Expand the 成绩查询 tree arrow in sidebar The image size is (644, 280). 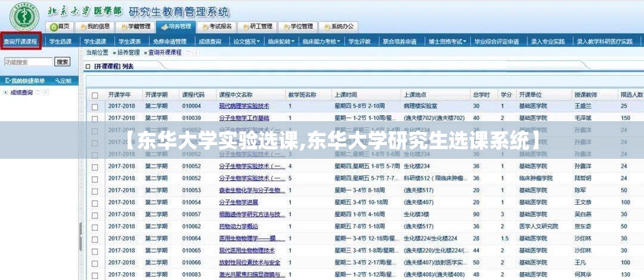click(x=6, y=93)
